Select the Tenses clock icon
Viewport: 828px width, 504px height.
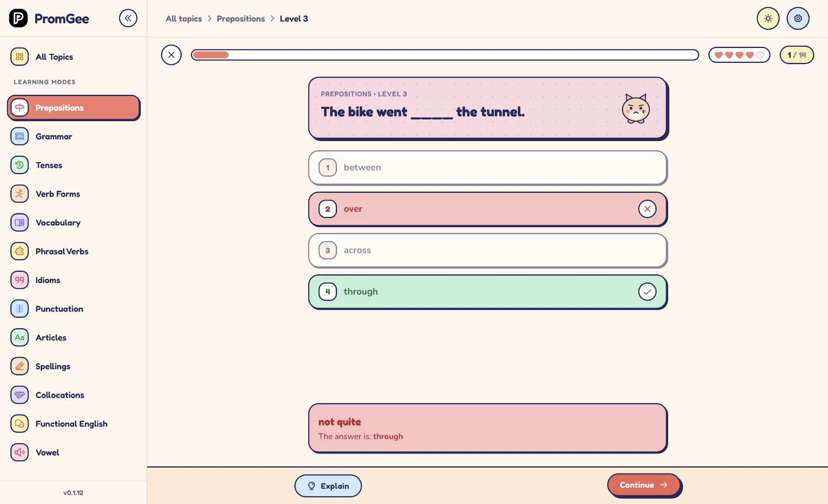[x=19, y=165]
